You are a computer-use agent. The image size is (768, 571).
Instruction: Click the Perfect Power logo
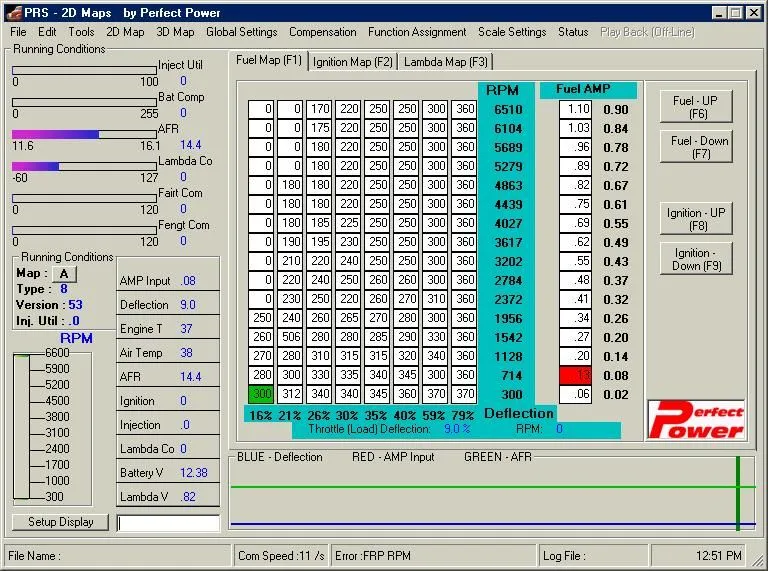click(x=696, y=420)
